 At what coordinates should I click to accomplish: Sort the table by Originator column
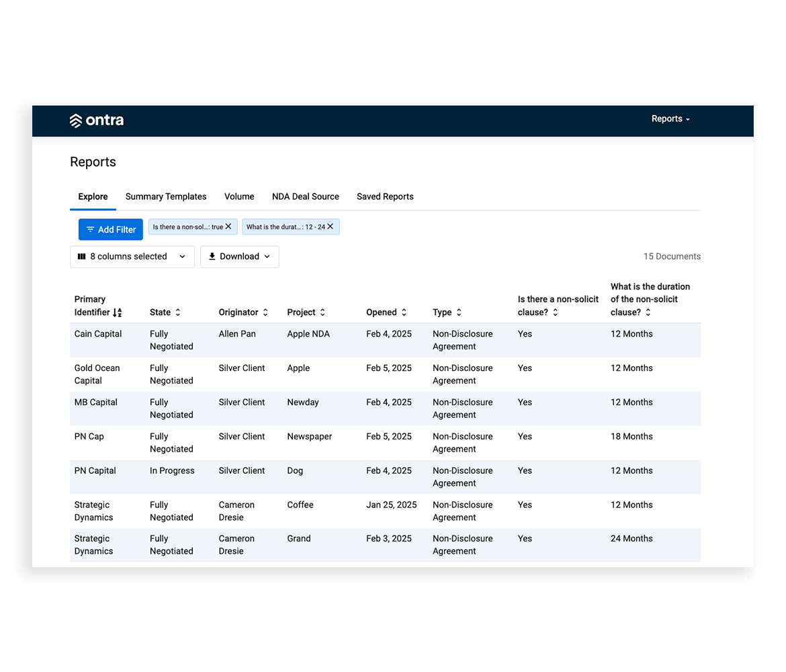pyautogui.click(x=266, y=312)
